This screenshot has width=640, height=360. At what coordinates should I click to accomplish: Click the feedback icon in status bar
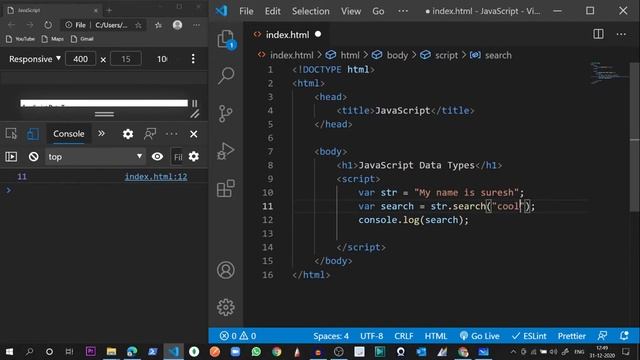[602, 336]
